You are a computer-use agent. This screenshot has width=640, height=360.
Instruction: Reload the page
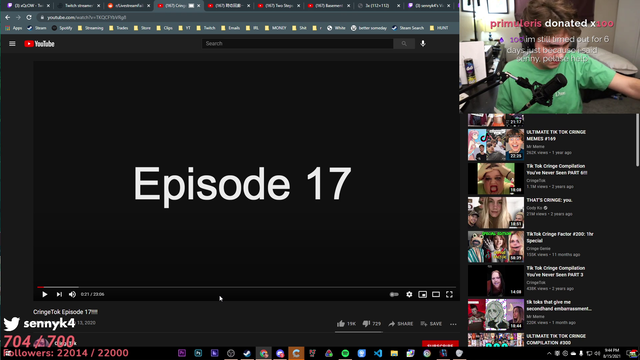[x=29, y=18]
